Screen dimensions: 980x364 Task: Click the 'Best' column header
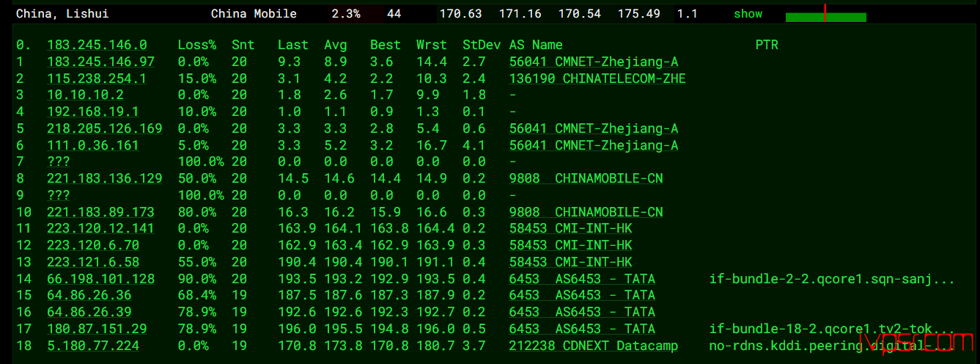click(386, 45)
